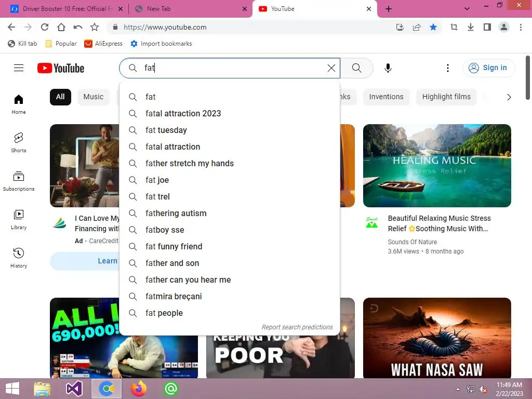Viewport: 532px width, 399px height.
Task: Open browser downloads
Action: click(x=471, y=27)
